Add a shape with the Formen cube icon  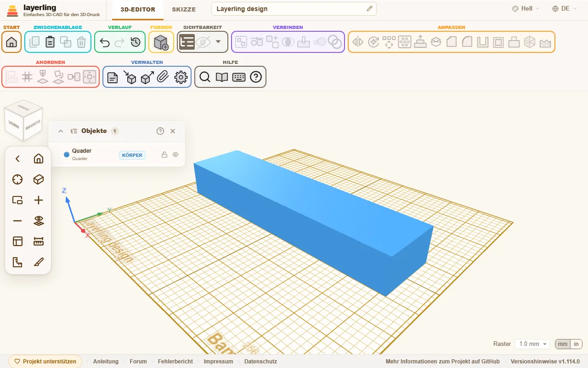point(161,42)
